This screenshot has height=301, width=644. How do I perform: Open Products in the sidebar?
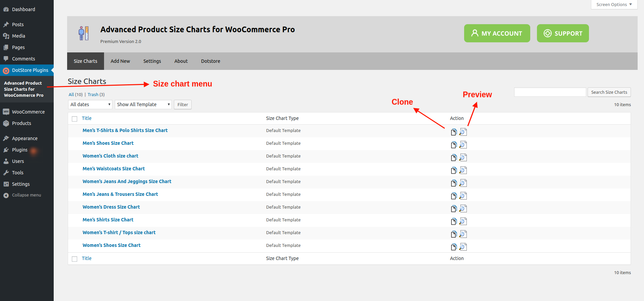(x=27, y=123)
